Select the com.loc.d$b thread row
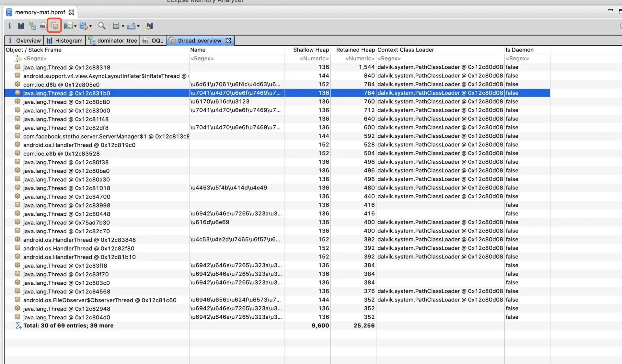The image size is (622, 364). point(61,85)
